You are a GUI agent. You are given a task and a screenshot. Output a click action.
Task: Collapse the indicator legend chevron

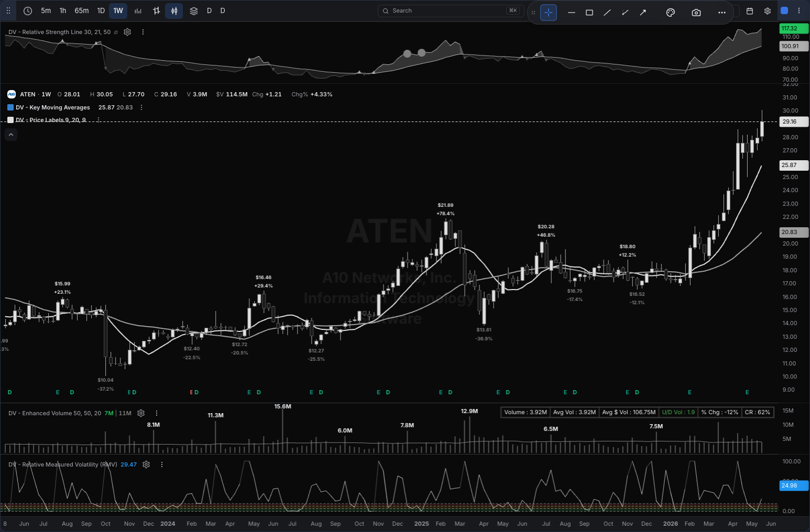11,135
